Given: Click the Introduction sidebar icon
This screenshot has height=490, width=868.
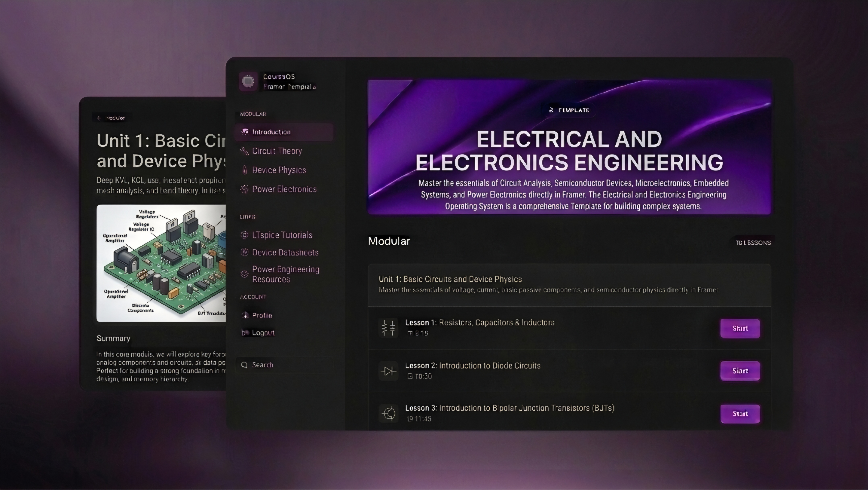Looking at the screenshot, I should [245, 132].
